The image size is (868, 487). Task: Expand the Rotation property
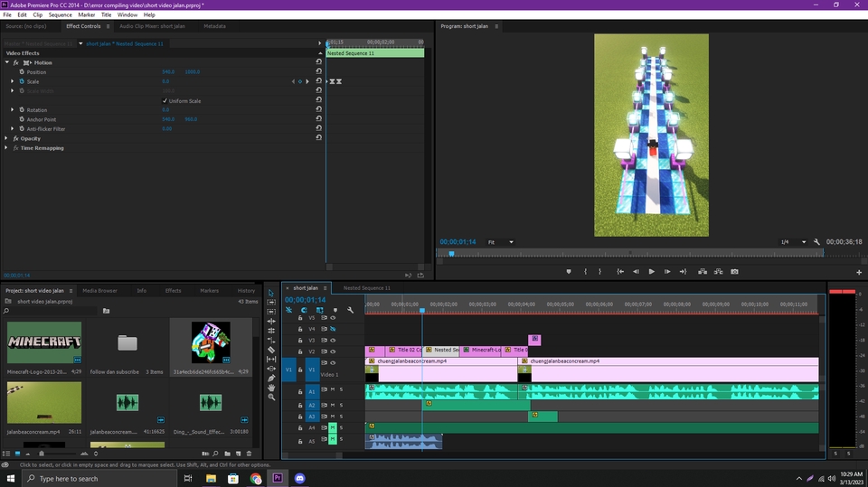(12, 109)
